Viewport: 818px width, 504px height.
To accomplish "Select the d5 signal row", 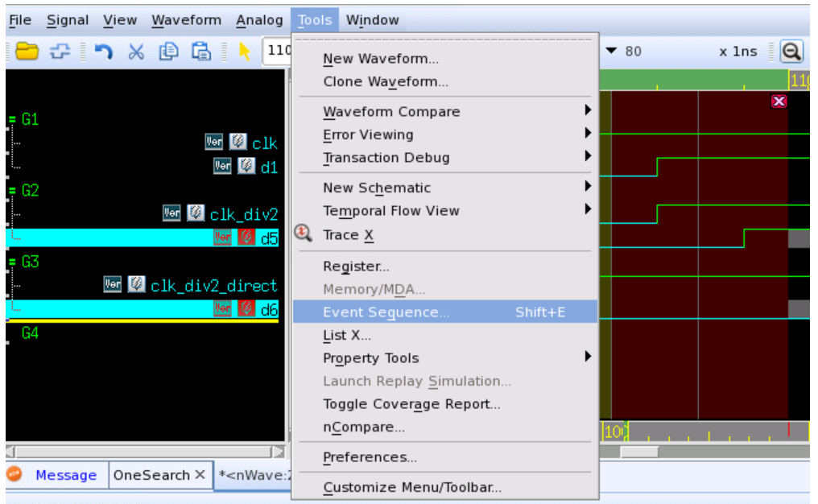I will pyautogui.click(x=142, y=238).
